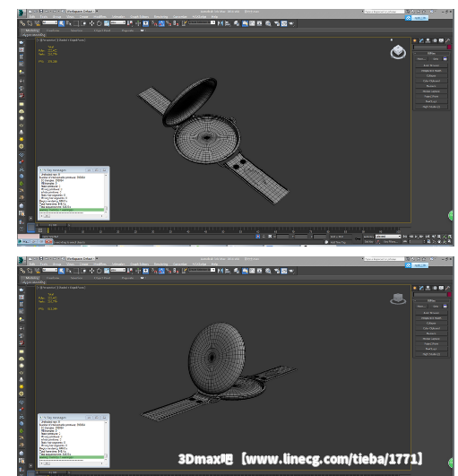This screenshot has width=458, height=476.
Task: Click Collapse utility button in top screenshot
Action: (x=431, y=76)
